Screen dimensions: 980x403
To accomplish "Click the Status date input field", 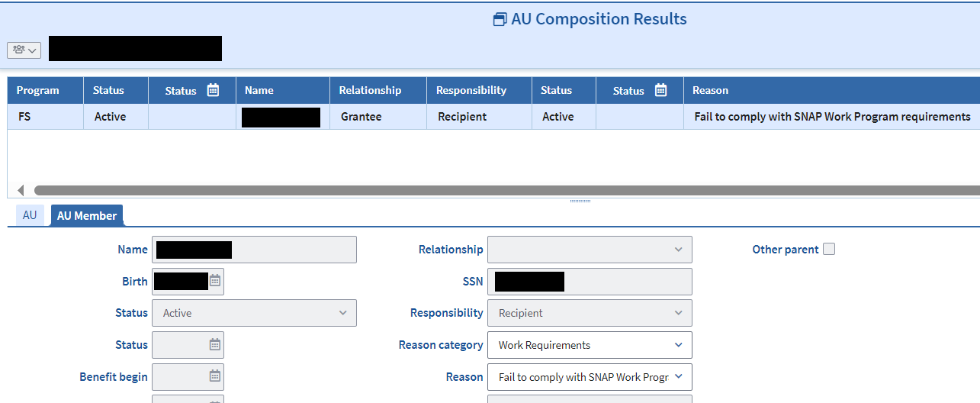I will click(188, 345).
